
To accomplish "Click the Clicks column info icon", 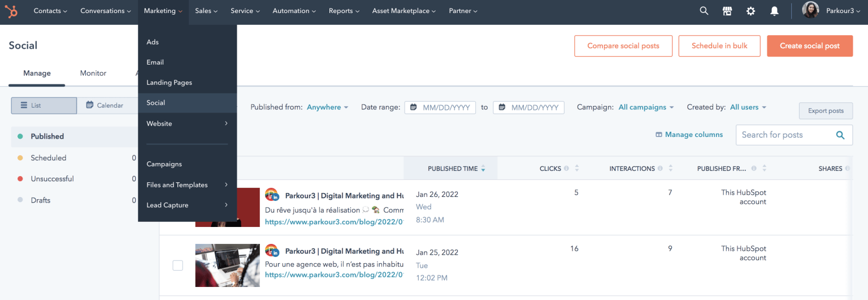I will 566,169.
